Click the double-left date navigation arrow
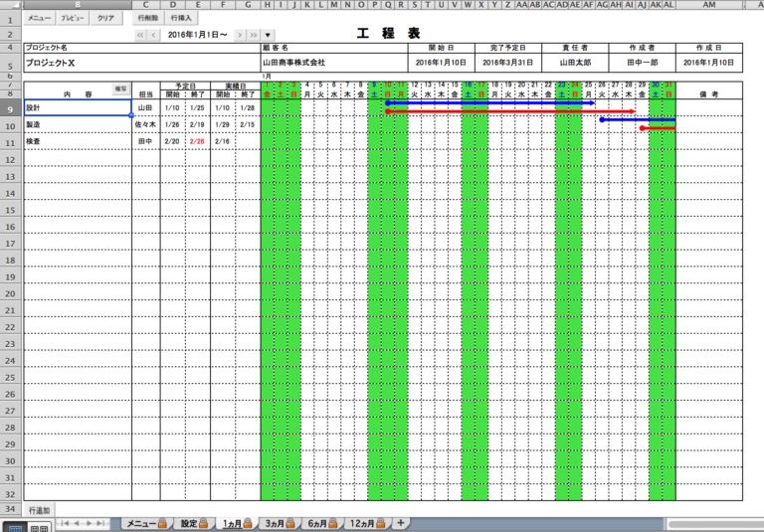Screen dimensions: 764x532 tap(140, 35)
